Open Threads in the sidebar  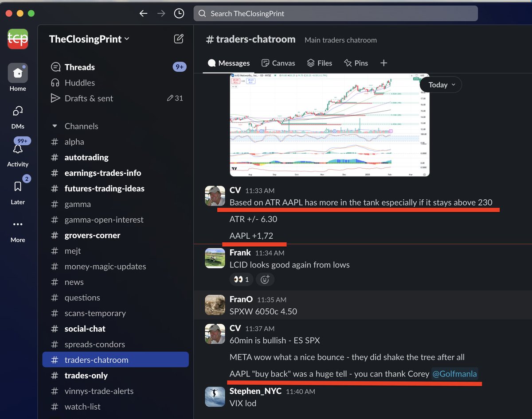pos(115,67)
